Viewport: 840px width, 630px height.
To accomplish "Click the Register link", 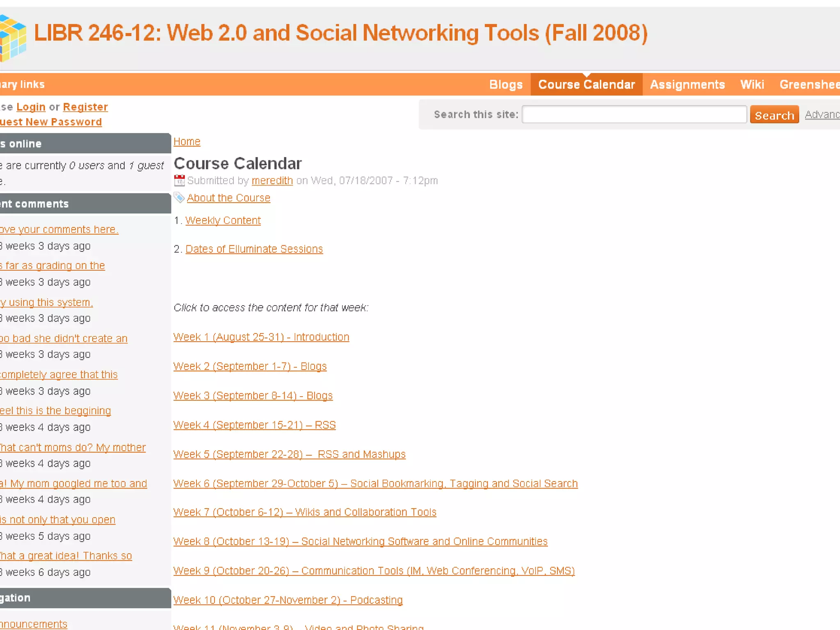I will coord(85,107).
